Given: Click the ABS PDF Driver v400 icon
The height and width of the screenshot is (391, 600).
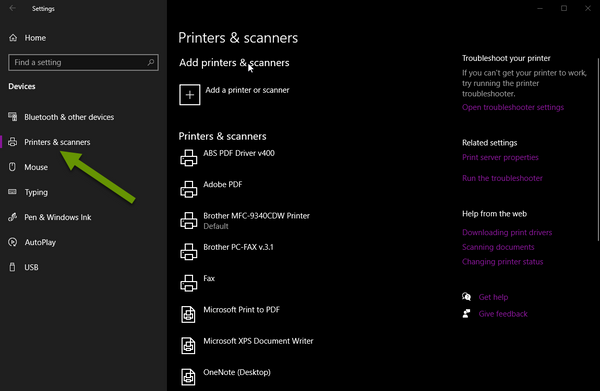Looking at the screenshot, I should tap(189, 158).
